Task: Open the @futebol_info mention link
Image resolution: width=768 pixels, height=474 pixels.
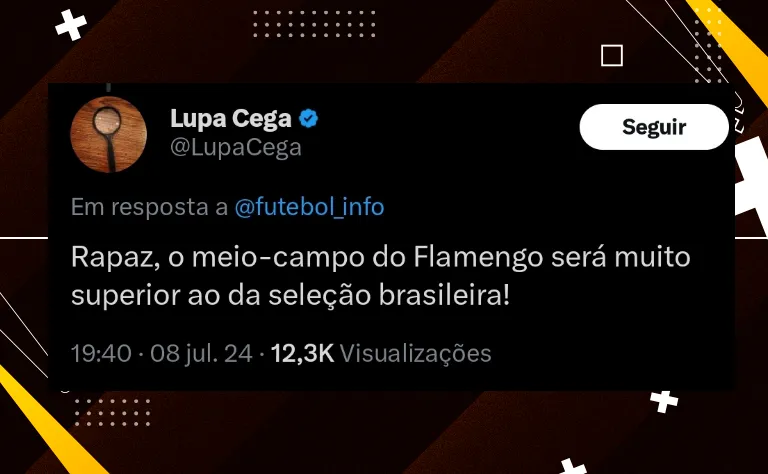Action: pos(310,207)
